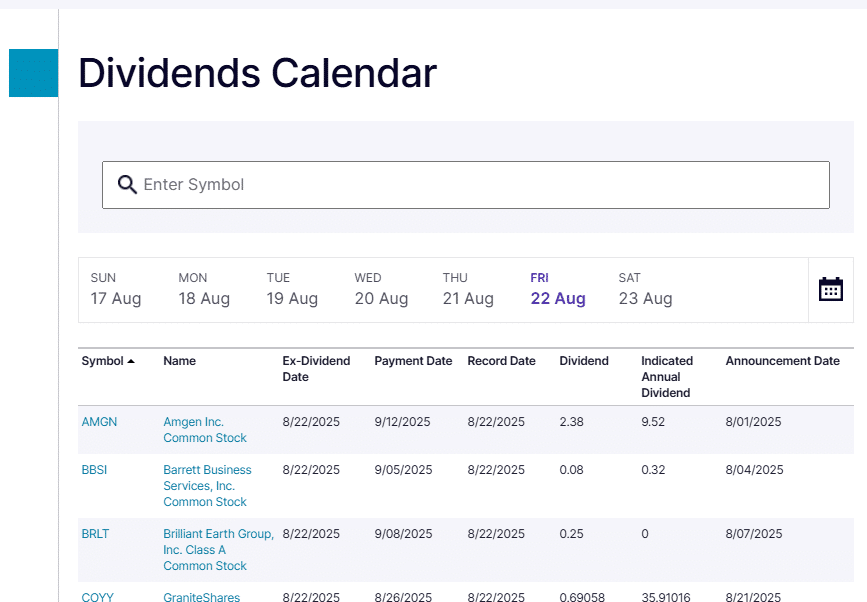This screenshot has height=602, width=867.
Task: Select the active Friday 22 Aug tab
Action: pos(557,289)
